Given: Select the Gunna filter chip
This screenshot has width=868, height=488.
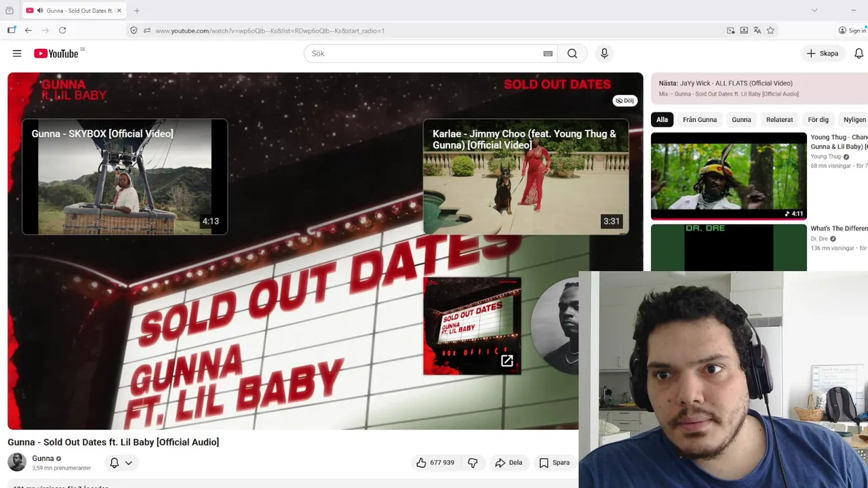Looking at the screenshot, I should click(x=741, y=119).
